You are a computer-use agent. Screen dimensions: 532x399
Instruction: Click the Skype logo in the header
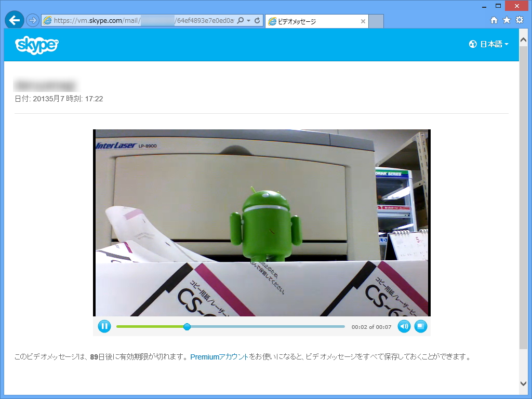[x=36, y=45]
